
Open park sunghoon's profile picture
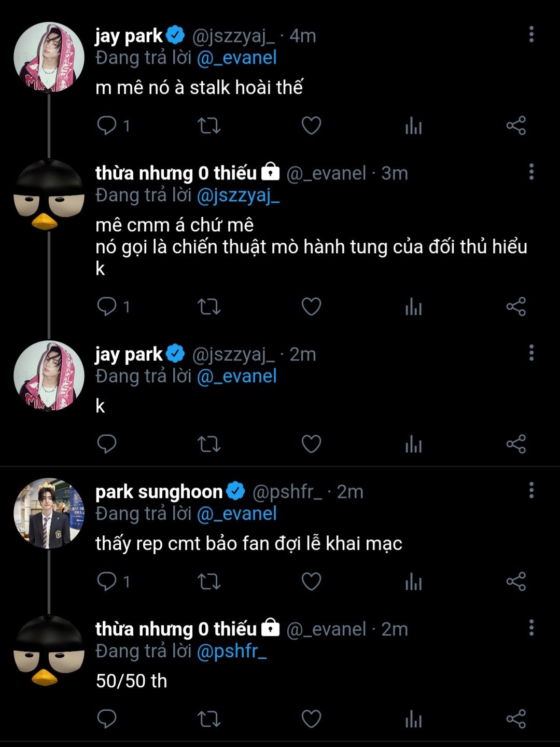(x=49, y=513)
